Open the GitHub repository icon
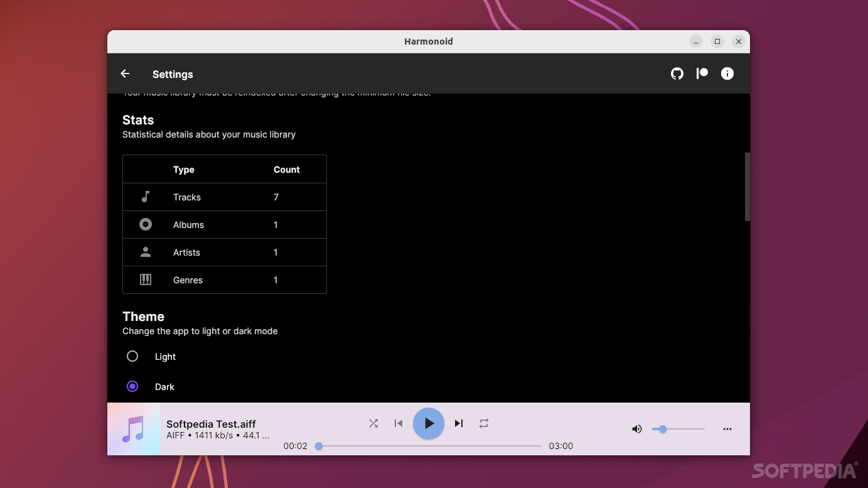This screenshot has height=488, width=868. pyautogui.click(x=677, y=73)
